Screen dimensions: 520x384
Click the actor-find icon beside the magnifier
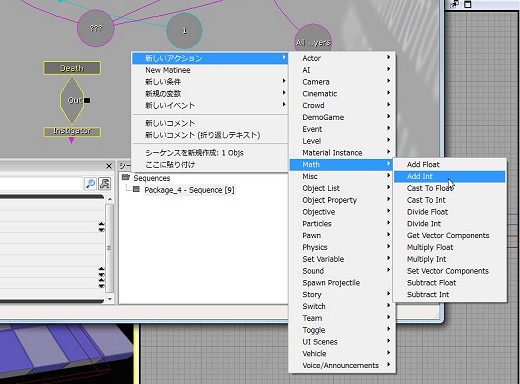coord(105,184)
